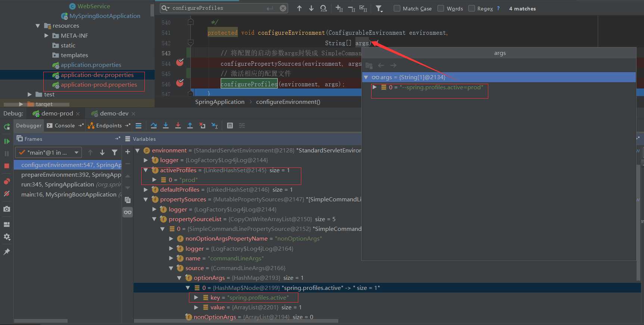The image size is (644, 325).
Task: Collapse the resources folder
Action: click(38, 26)
